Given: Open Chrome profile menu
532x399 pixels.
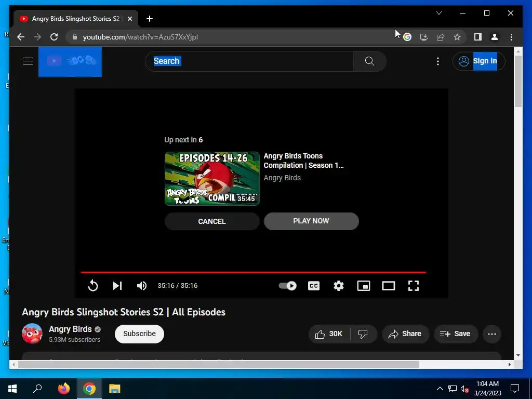Looking at the screenshot, I should pos(495,37).
